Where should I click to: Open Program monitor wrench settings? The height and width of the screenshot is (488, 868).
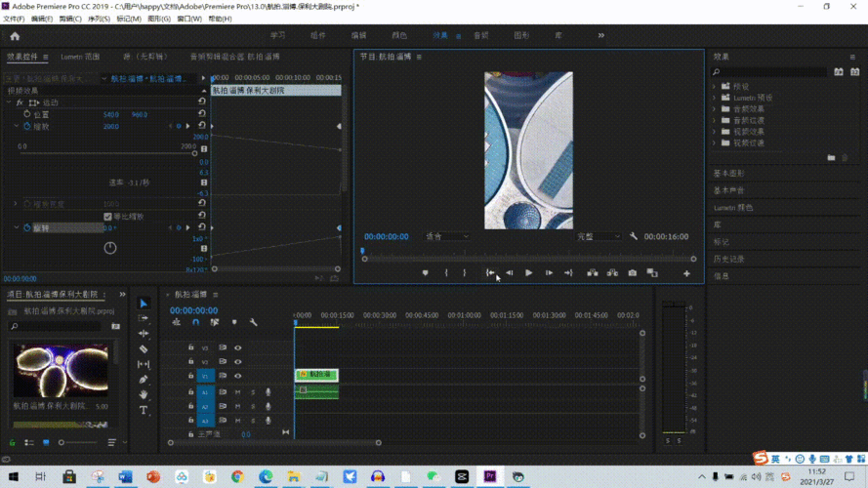click(x=634, y=236)
